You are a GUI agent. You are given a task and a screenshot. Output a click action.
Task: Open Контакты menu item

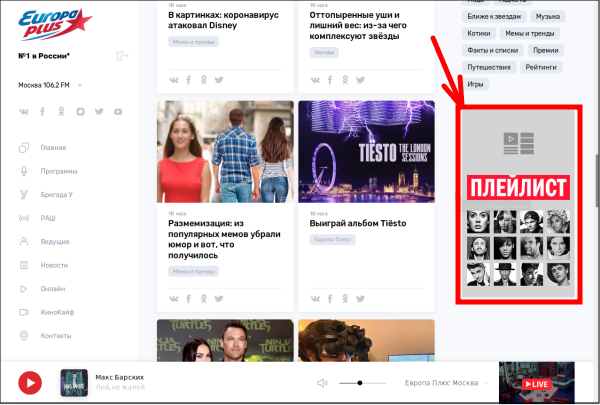click(x=56, y=336)
